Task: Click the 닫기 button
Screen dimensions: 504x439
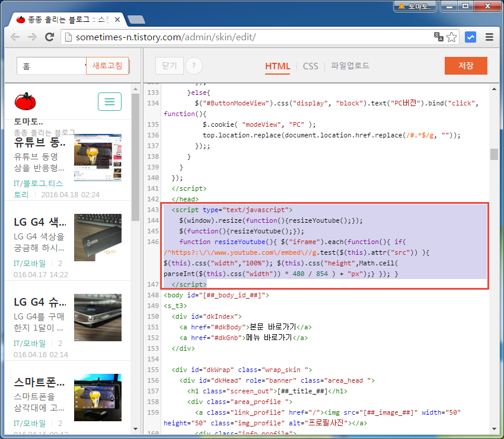Action: tap(170, 66)
